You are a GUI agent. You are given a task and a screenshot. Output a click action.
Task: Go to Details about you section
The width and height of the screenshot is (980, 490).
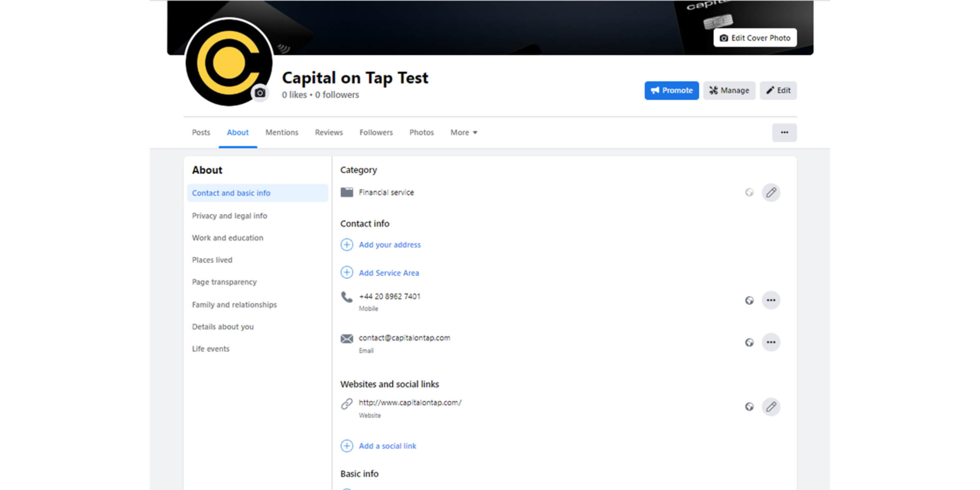pos(223,327)
